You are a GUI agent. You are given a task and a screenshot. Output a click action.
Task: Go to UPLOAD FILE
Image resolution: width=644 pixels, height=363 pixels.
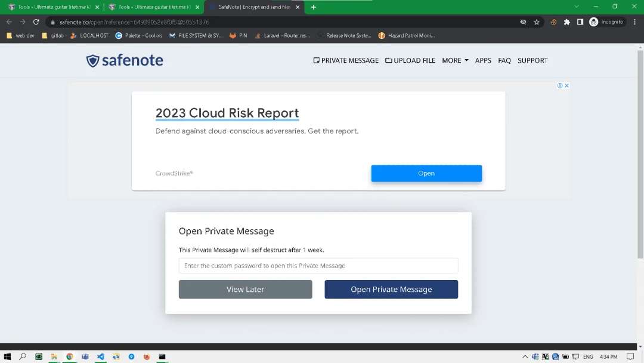coord(410,60)
